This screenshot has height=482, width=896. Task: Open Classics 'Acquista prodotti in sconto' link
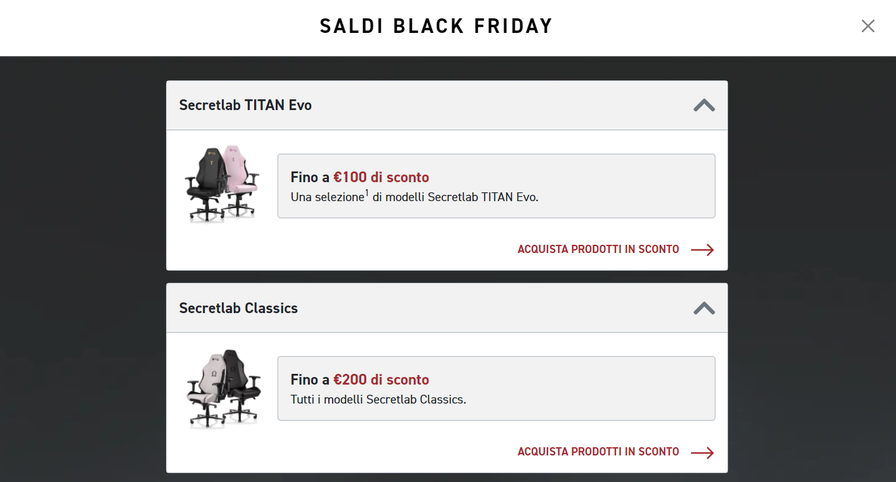click(598, 452)
